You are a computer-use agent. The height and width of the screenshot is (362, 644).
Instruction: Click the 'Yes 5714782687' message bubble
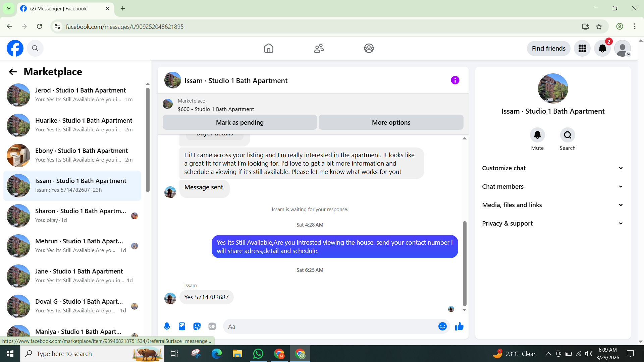[x=206, y=297]
